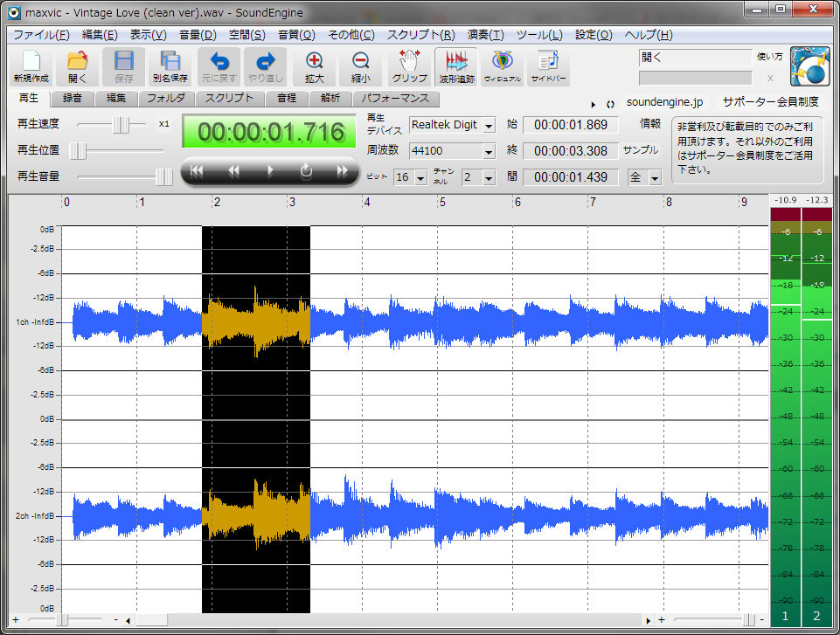Click the 再生音量 volume slider handle
This screenshot has height=635, width=840.
164,176
